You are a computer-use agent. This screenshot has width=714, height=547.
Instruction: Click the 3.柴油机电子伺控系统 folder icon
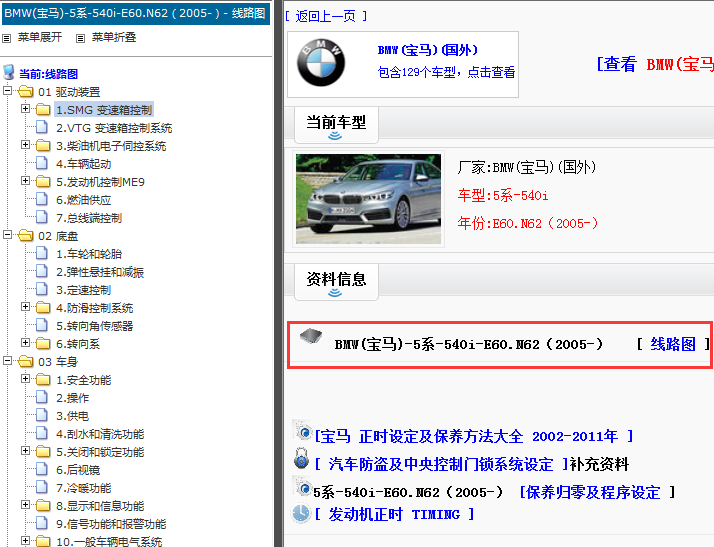pyautogui.click(x=43, y=146)
